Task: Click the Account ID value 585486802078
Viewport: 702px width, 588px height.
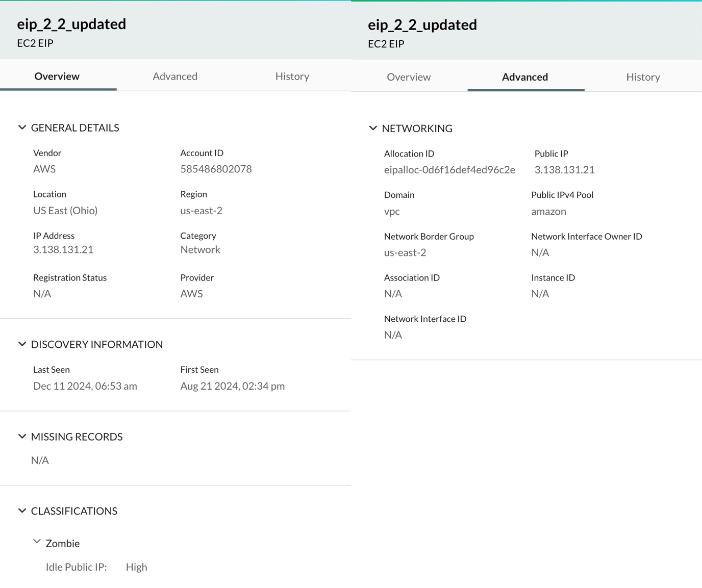Action: 216,169
